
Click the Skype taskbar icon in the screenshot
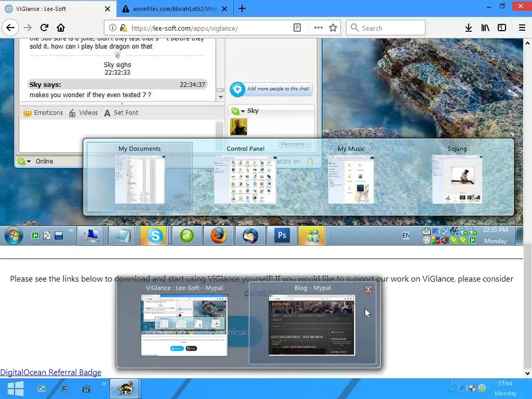click(155, 235)
